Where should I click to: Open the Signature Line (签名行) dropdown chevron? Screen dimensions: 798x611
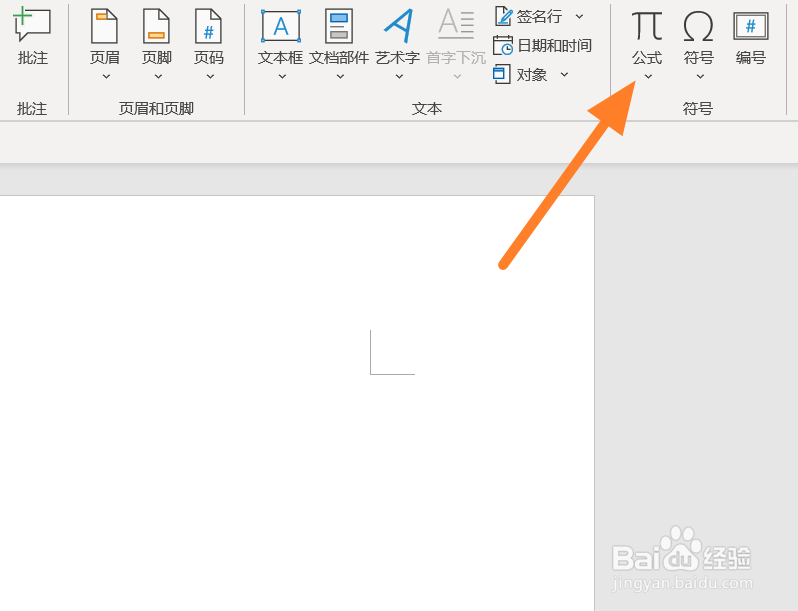579,17
